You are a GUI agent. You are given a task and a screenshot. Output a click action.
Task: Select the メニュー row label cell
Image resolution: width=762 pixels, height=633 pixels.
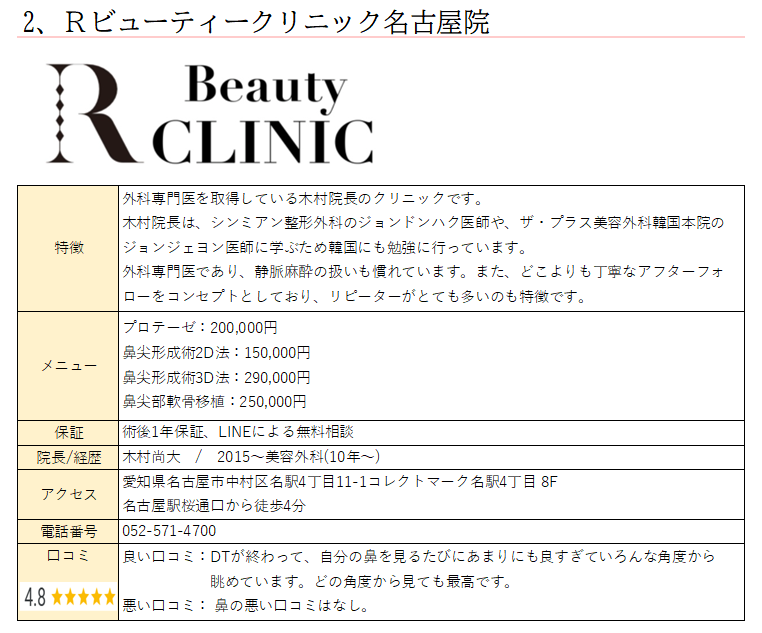pyautogui.click(x=68, y=365)
